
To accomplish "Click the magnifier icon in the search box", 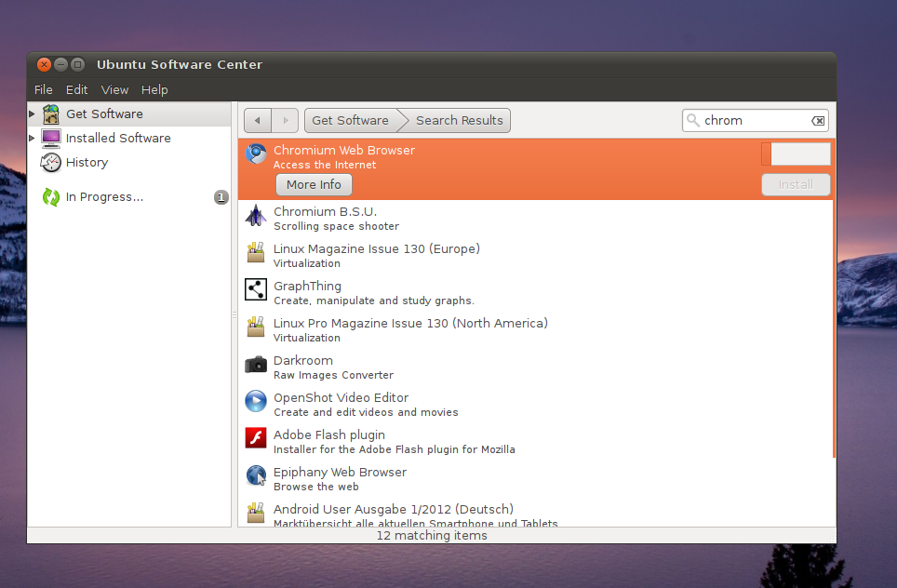I will [693, 120].
